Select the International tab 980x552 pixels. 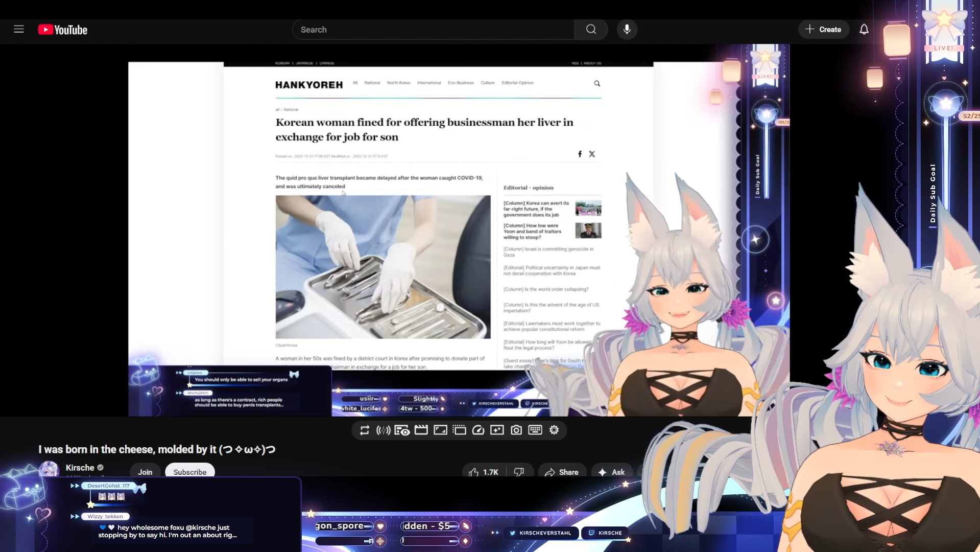coord(429,83)
